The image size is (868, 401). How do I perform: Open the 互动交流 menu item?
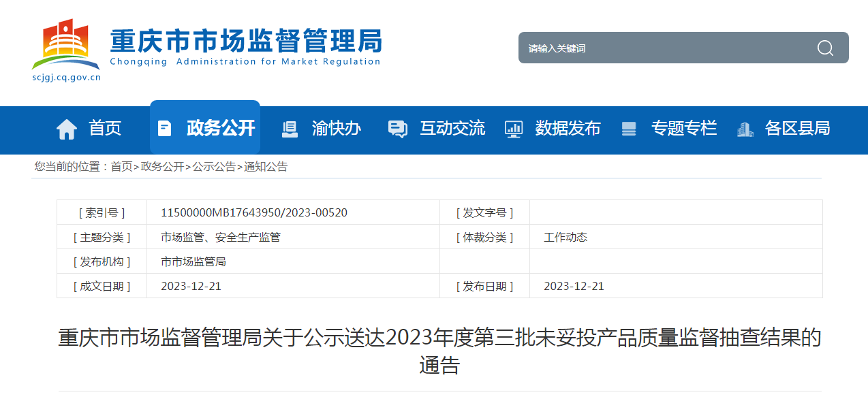[452, 128]
